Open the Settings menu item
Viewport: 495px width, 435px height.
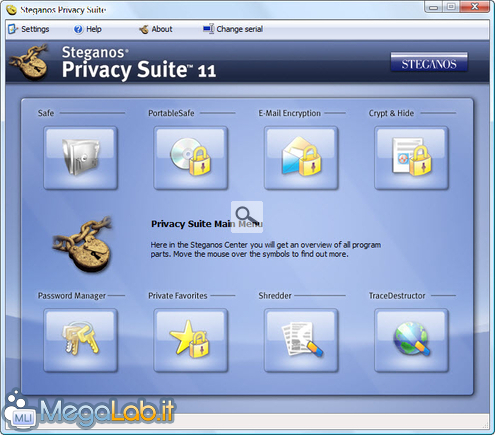click(35, 29)
